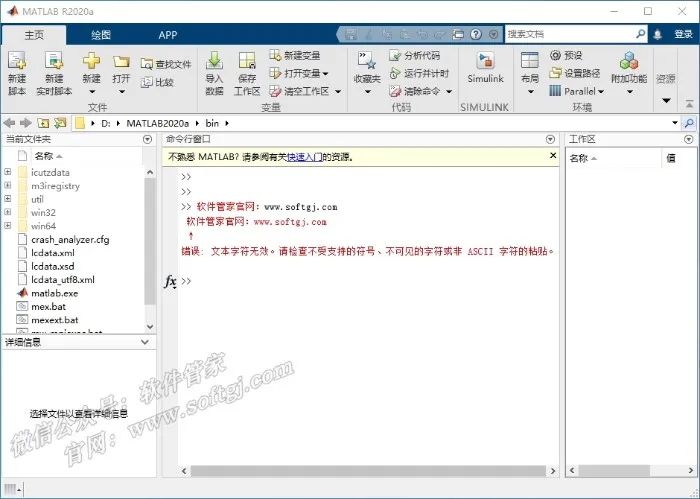Expand the win32 folder
This screenshot has width=700, height=499.
click(8, 212)
